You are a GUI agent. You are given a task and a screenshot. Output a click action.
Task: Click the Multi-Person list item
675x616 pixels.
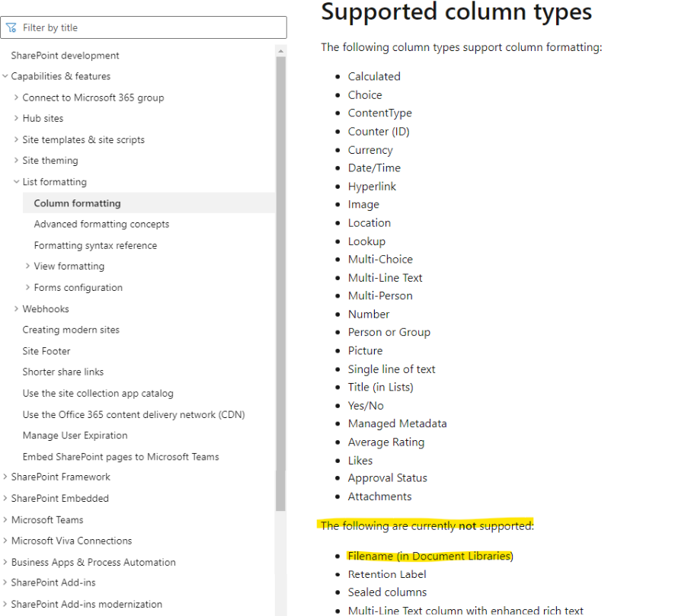click(x=380, y=296)
